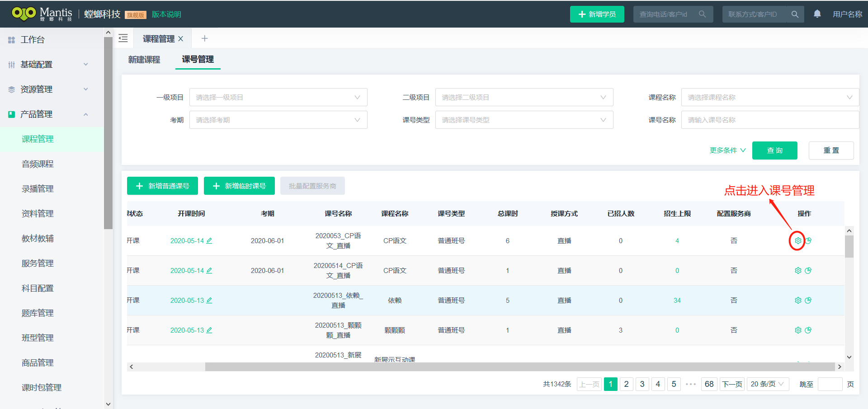The width and height of the screenshot is (868, 409).
Task: Open 用户名称 user menu
Action: 847,14
